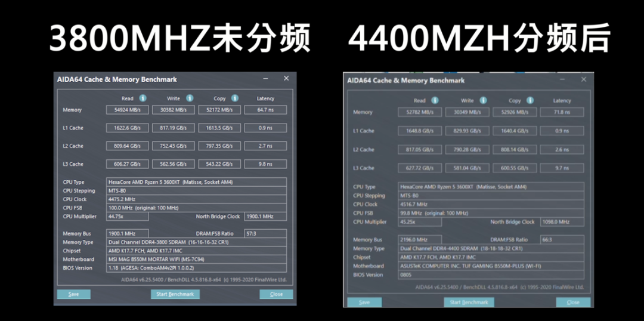This screenshot has width=644, height=321.
Task: Select CPU FSB value 99.8 MHz
Action: pos(491,214)
